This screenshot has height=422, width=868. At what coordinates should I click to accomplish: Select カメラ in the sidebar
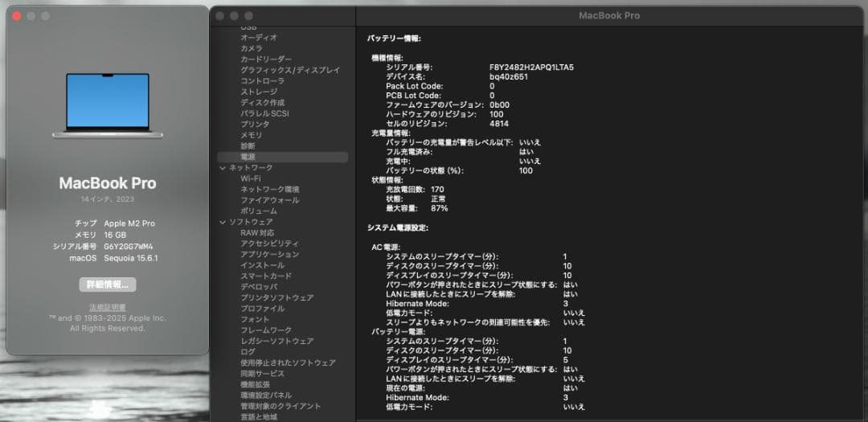pos(252,49)
